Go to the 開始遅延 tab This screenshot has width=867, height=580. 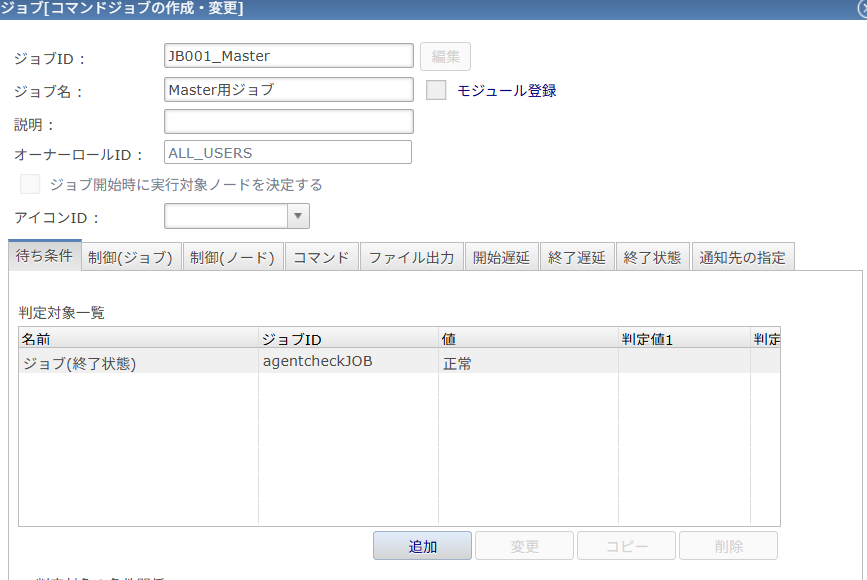tap(502, 257)
